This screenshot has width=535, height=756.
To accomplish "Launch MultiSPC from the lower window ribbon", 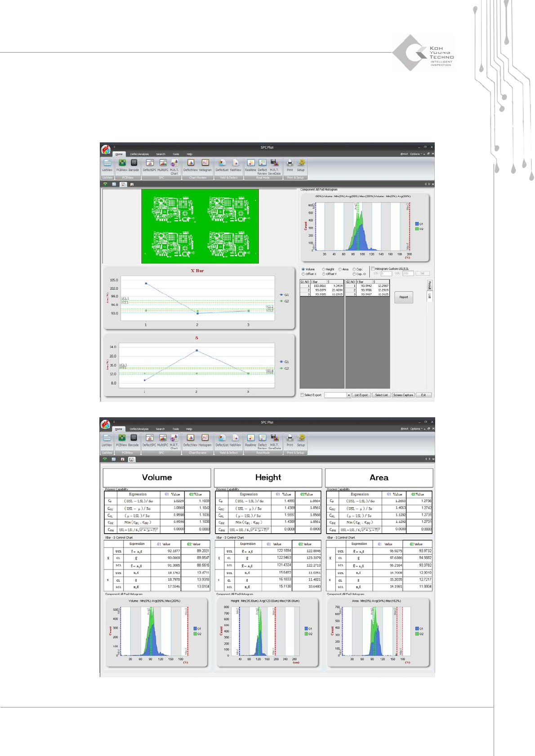I will pyautogui.click(x=162, y=440).
